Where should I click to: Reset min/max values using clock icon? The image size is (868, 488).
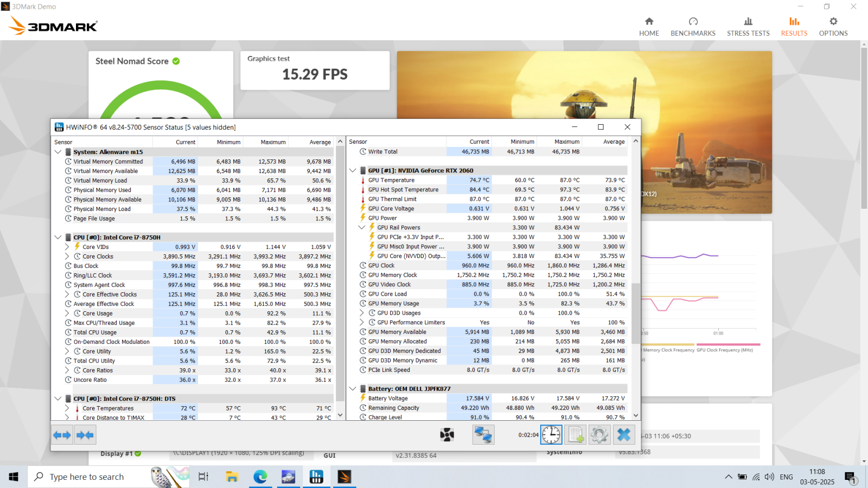[551, 435]
